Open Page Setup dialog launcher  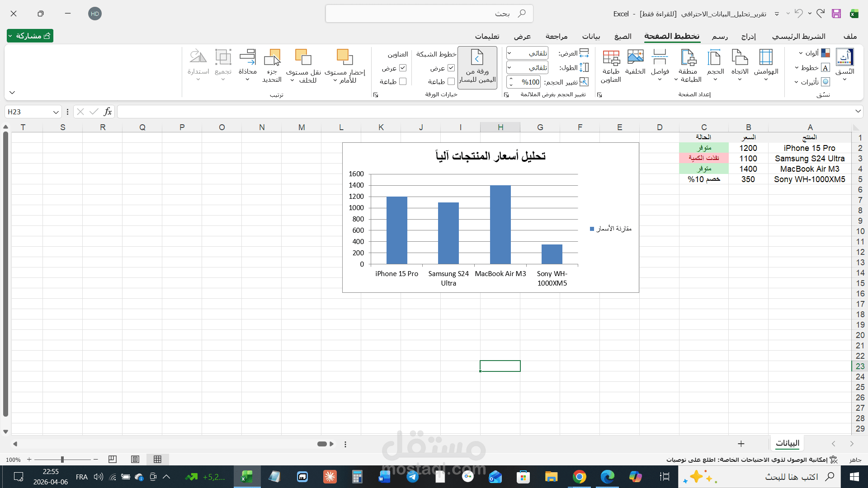pos(599,95)
